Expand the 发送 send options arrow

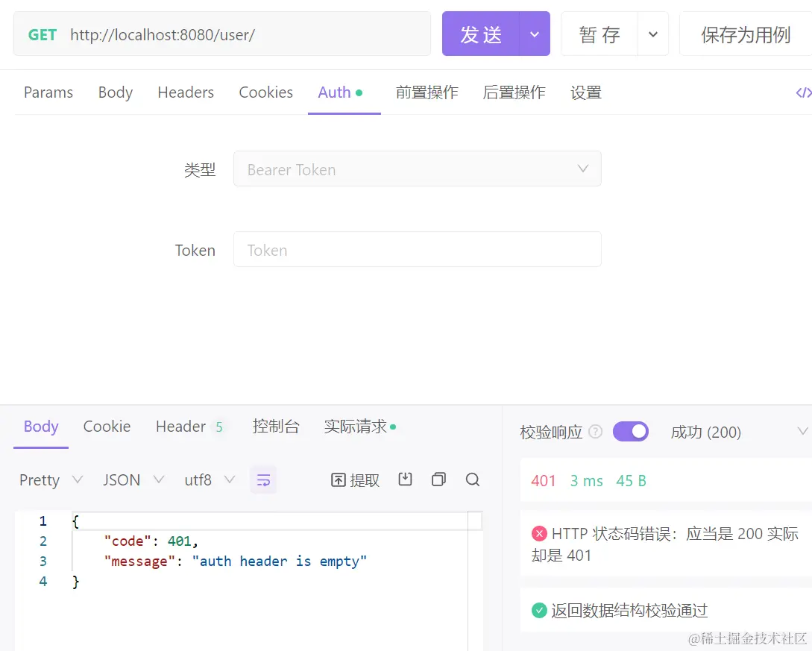click(535, 34)
